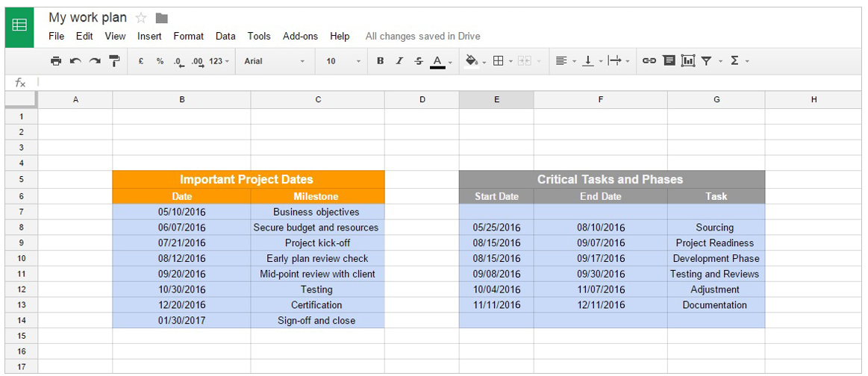Screen dimensions: 868x376
Task: Decrease decimal places
Action: (178, 62)
